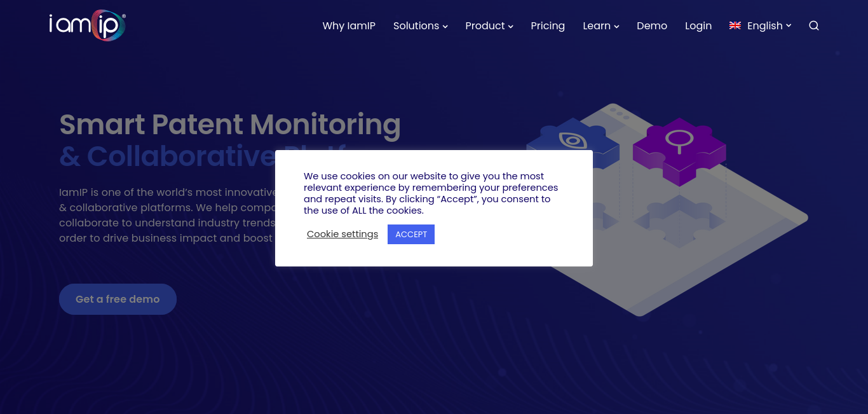Click the Get a free demo button
This screenshot has height=414, width=868.
pyautogui.click(x=118, y=299)
